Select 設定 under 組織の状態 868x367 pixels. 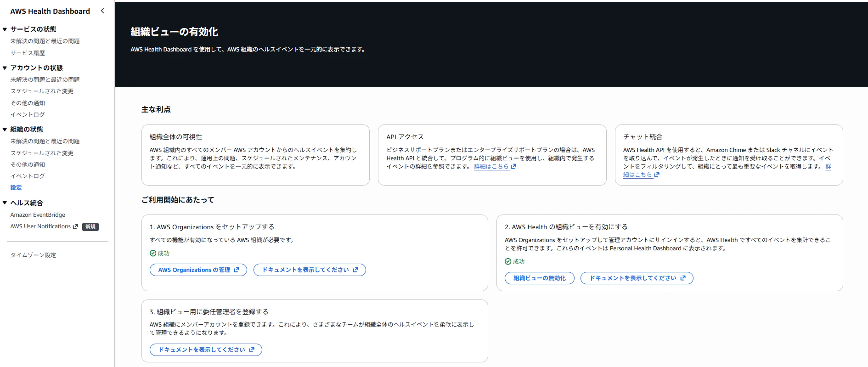16,187
